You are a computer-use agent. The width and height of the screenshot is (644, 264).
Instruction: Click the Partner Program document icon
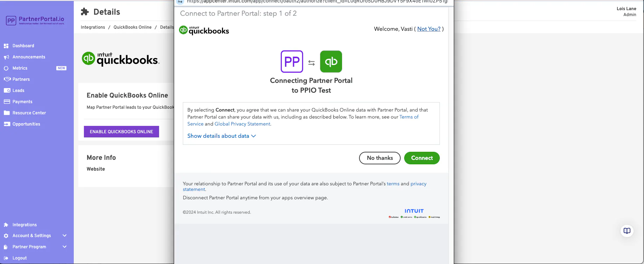6,247
